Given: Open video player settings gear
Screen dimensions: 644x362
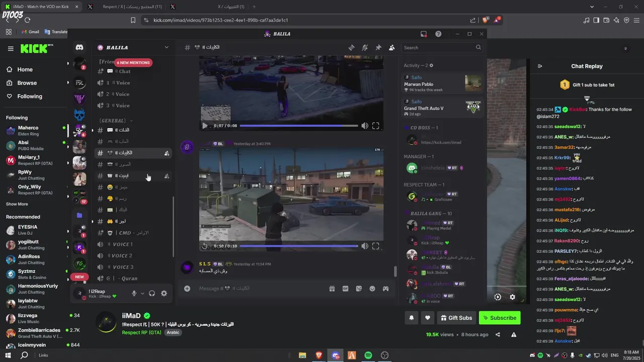Looking at the screenshot, I should 512,297.
